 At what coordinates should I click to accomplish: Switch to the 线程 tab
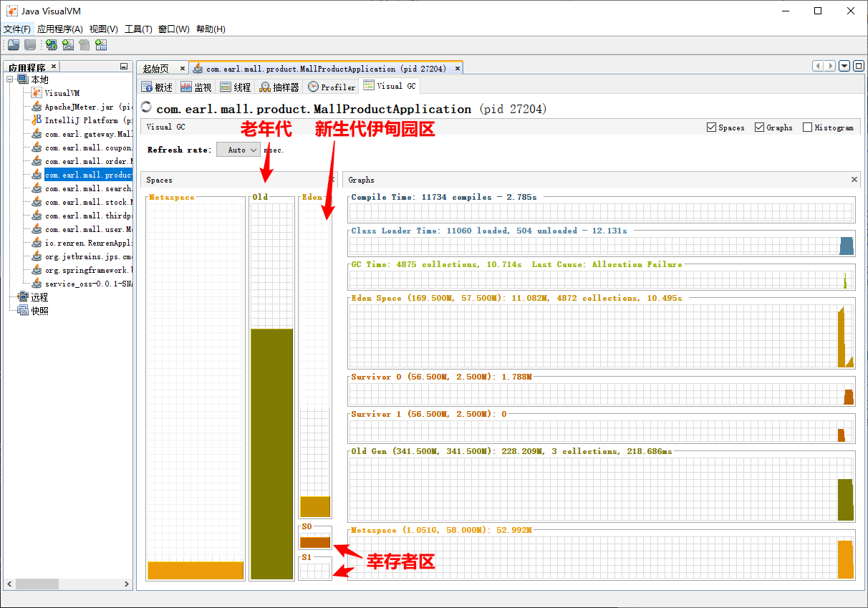pos(235,87)
